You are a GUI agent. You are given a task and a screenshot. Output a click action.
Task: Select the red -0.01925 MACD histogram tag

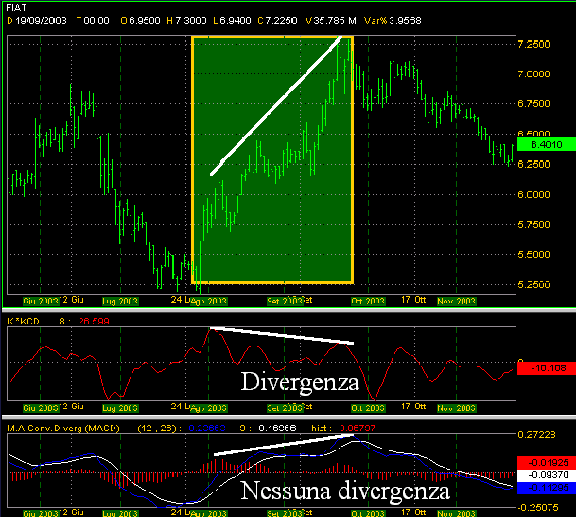pos(546,462)
